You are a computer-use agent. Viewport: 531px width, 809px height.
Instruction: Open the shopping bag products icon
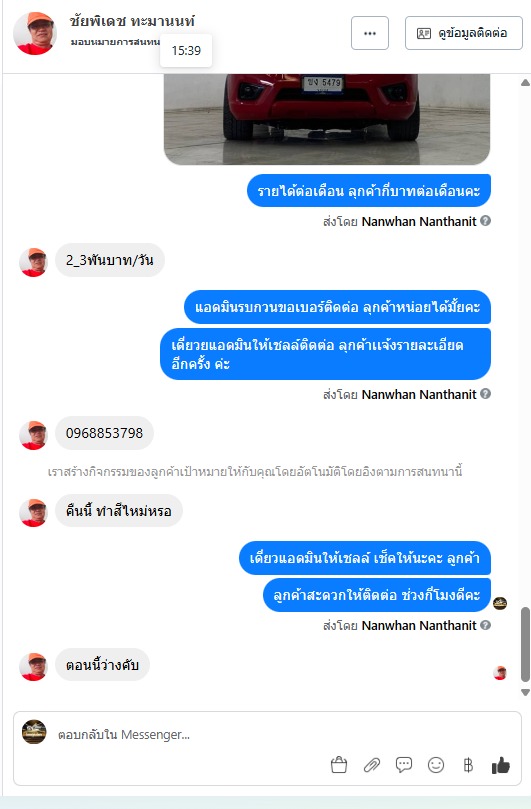pyautogui.click(x=339, y=765)
